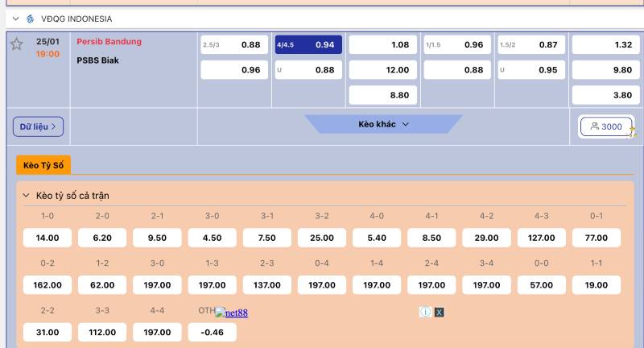
Task: Bet on 4-3 score at 127.00
Action: 541,238
